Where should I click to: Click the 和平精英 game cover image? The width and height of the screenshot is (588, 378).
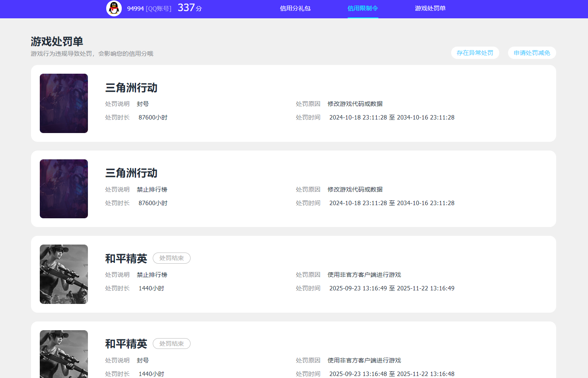point(64,274)
